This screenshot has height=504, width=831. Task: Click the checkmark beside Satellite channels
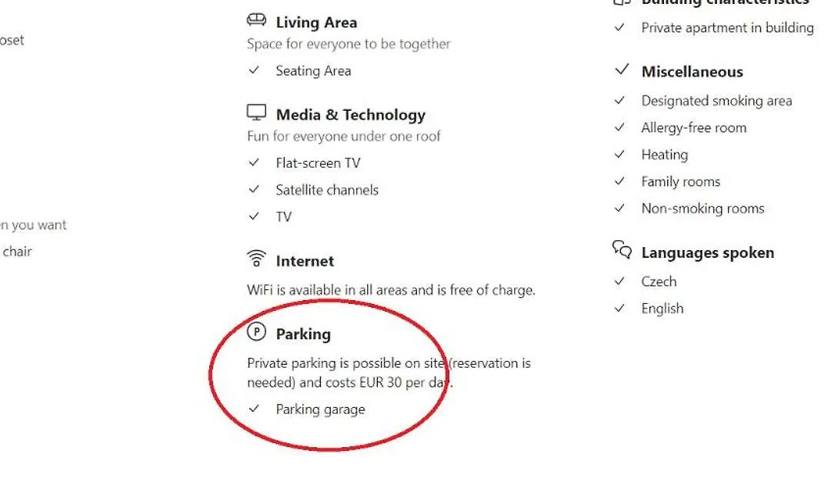pyautogui.click(x=254, y=189)
